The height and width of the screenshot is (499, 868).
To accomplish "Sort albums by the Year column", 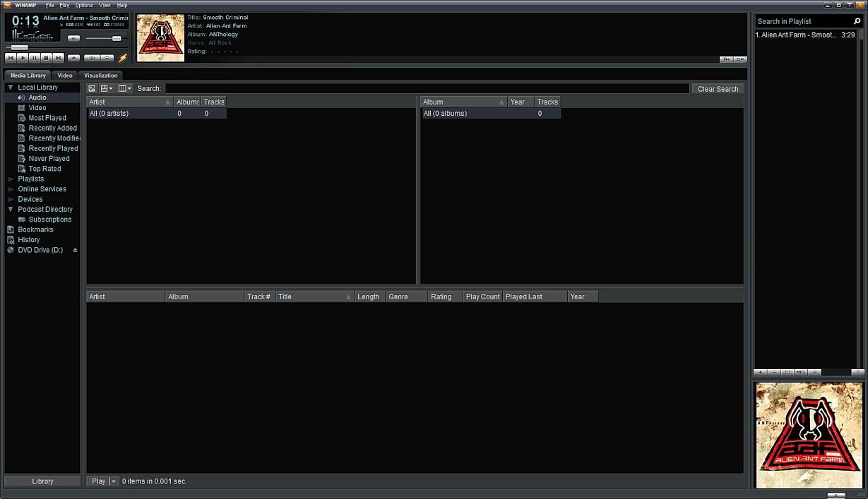I will [521, 102].
